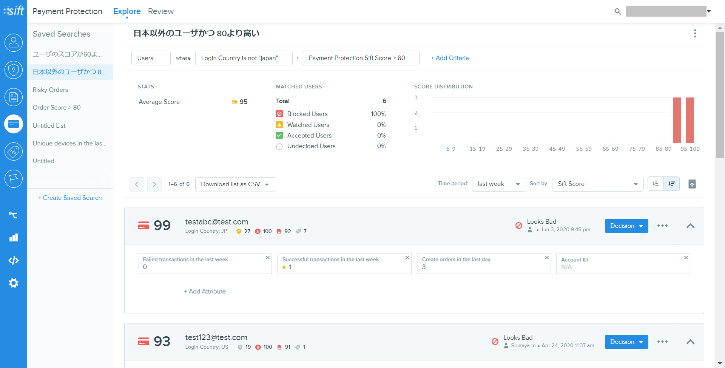Open the workflows branch icon in sidebar
725x368 pixels.
tap(13, 215)
